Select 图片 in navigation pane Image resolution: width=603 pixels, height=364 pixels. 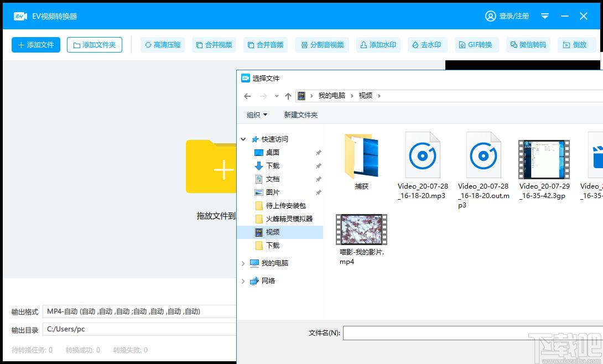coord(272,192)
